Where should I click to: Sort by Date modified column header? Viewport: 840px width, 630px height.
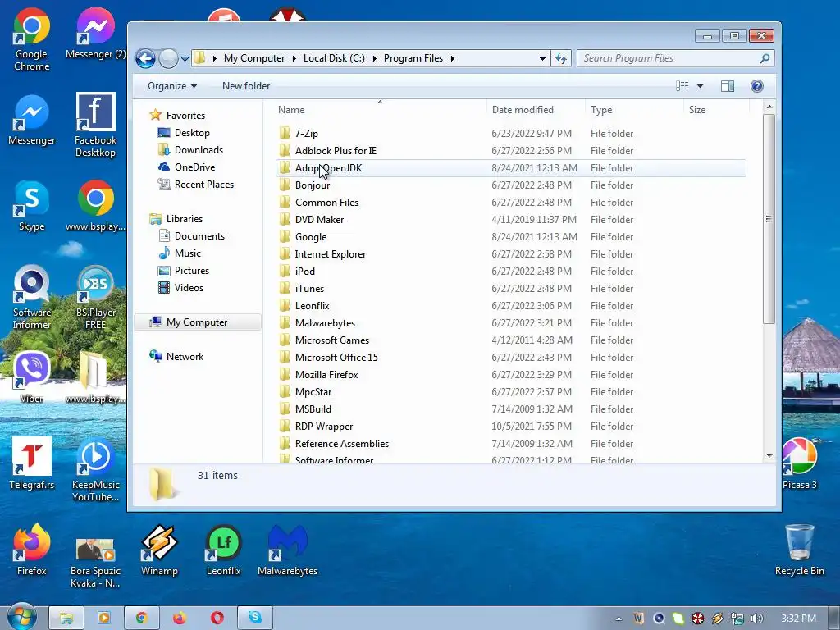pyautogui.click(x=523, y=110)
